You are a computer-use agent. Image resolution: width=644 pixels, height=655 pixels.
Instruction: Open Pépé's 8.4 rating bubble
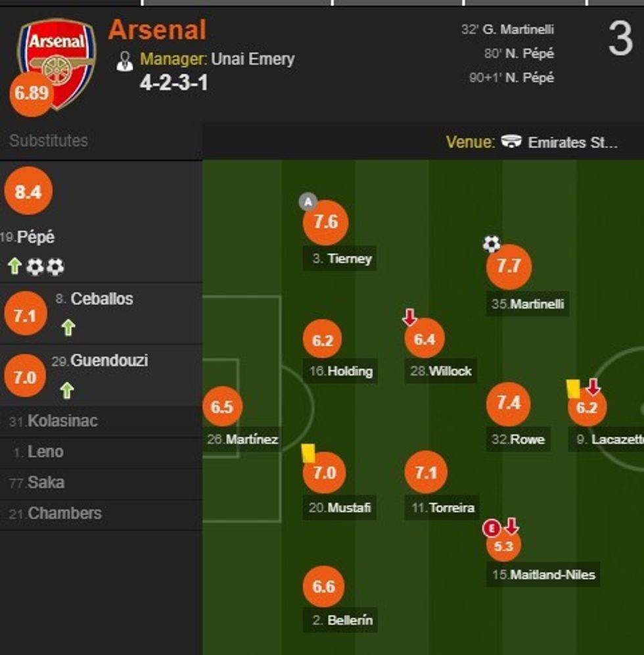click(x=28, y=192)
